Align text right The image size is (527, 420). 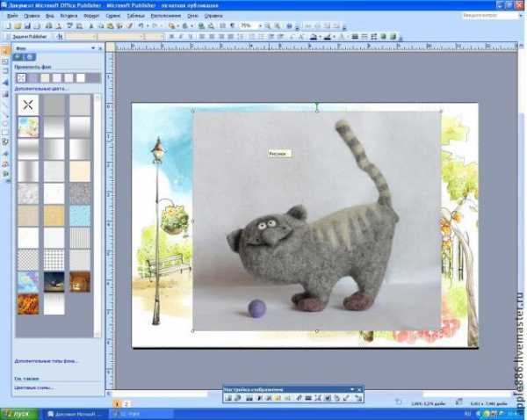[221, 37]
